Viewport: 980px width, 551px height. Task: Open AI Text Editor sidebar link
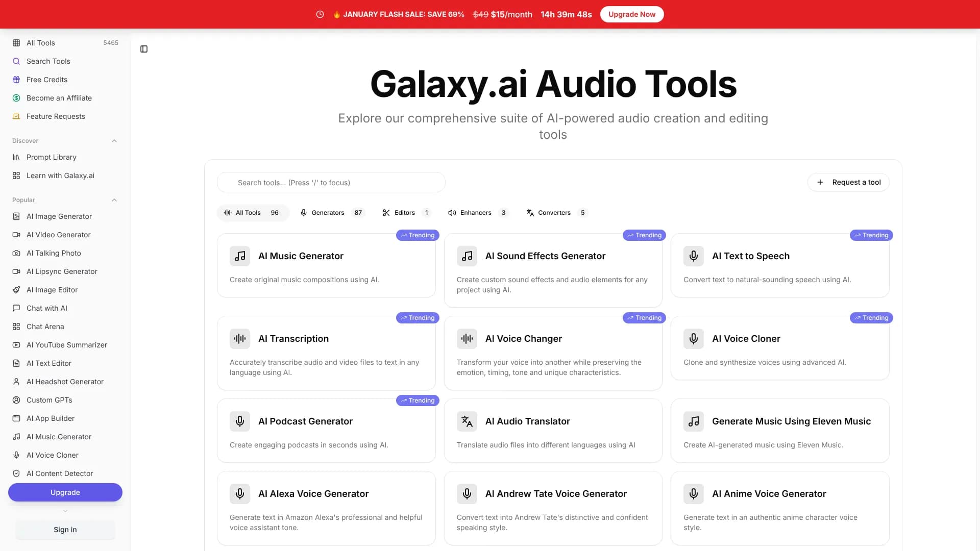(x=65, y=363)
